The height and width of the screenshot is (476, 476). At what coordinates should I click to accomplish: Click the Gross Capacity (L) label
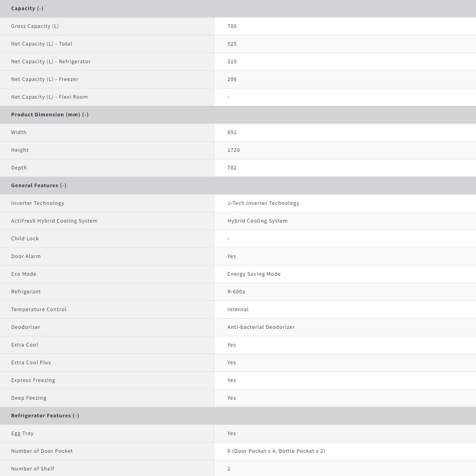click(35, 26)
